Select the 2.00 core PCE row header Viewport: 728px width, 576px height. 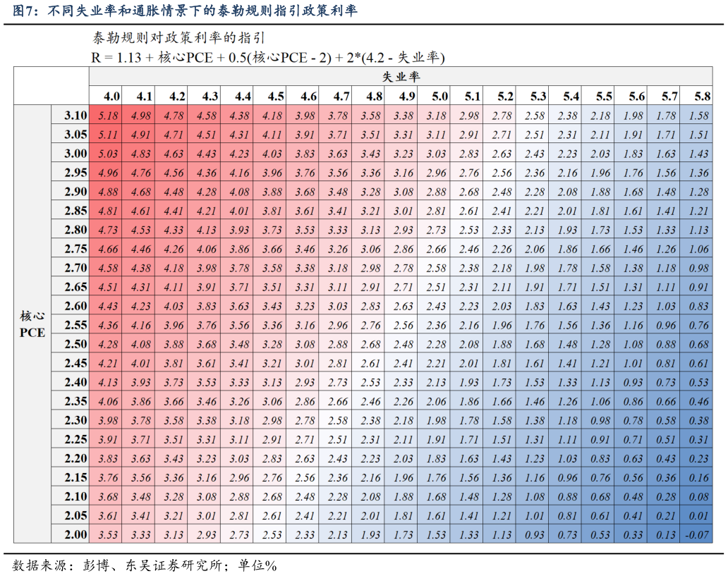click(x=75, y=534)
